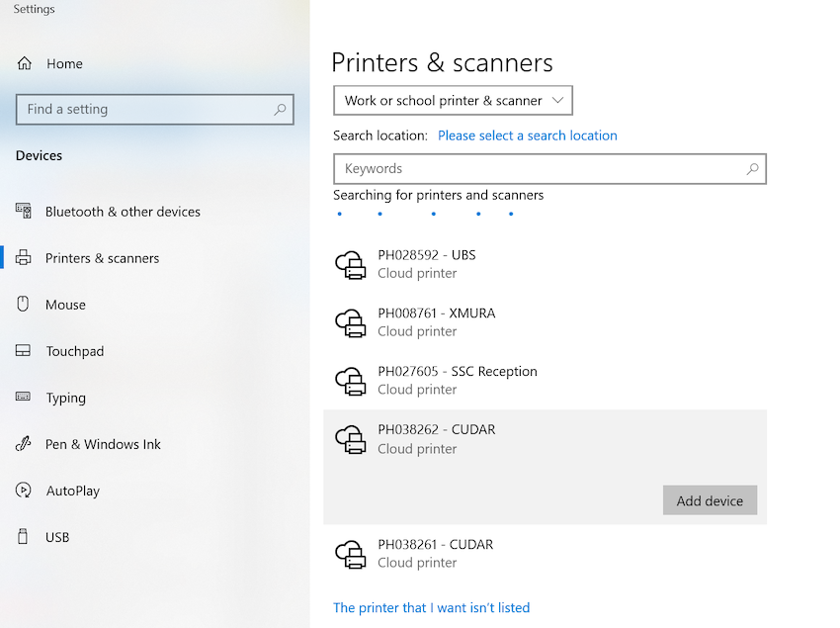This screenshot has height=628, width=840.
Task: Go to Home settings
Action: coord(64,64)
